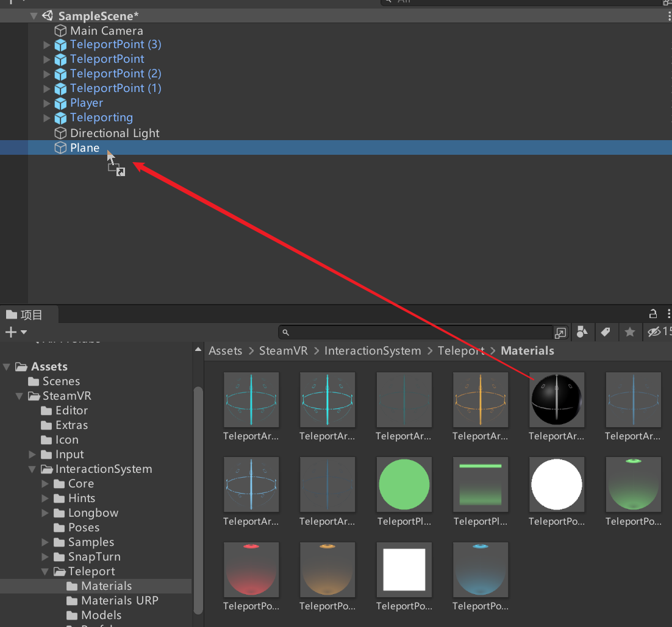This screenshot has width=672, height=627.
Task: Click the Main Camera cube icon
Action: (x=60, y=30)
